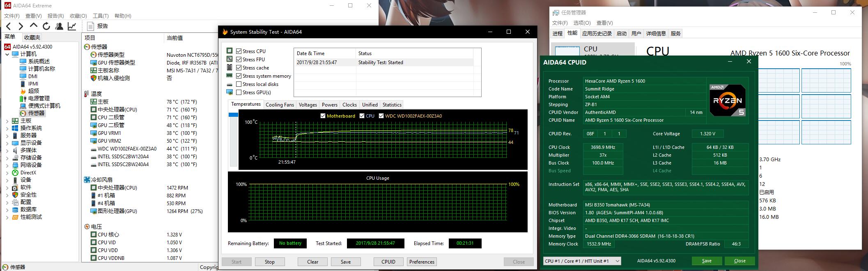This screenshot has height=271, width=868.
Task: Expand the 显示设备 tree node
Action: click(x=7, y=143)
